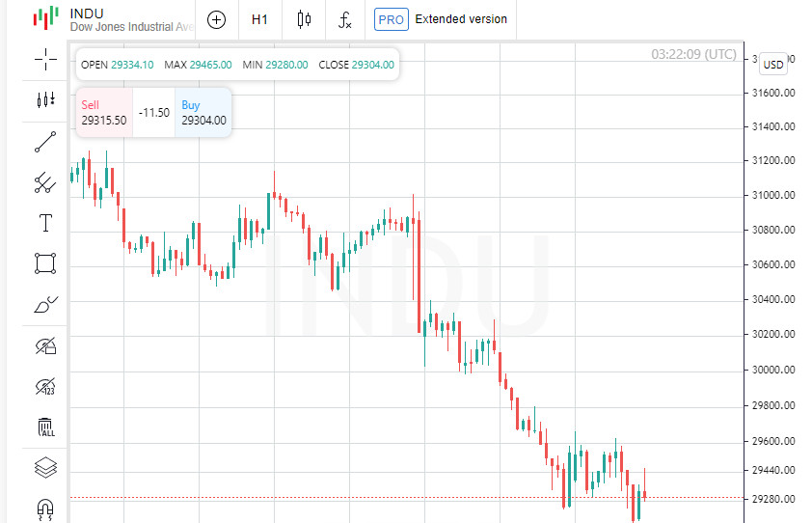Add a symbol with the plus button
Viewport: 812px width, 523px height.
tap(217, 19)
